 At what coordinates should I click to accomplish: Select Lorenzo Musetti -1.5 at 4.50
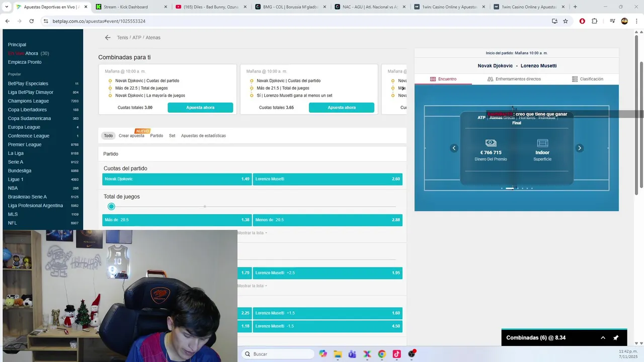coord(328,326)
